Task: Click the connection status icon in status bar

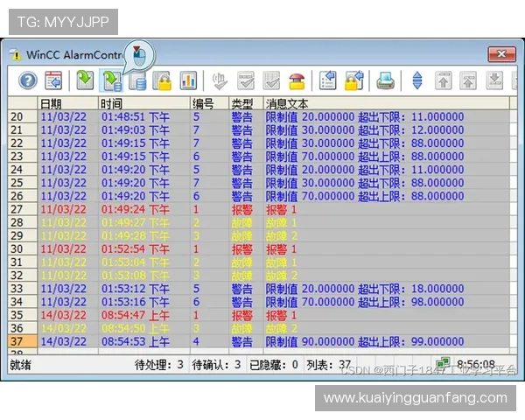Action: coord(443,363)
